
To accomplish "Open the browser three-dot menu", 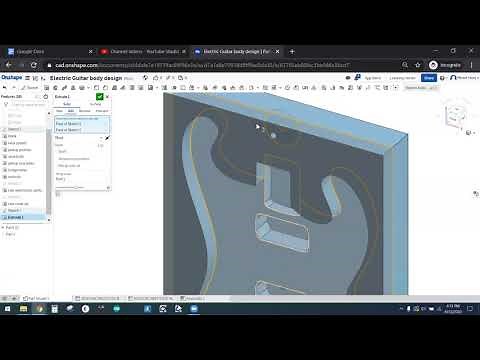I will 471,65.
